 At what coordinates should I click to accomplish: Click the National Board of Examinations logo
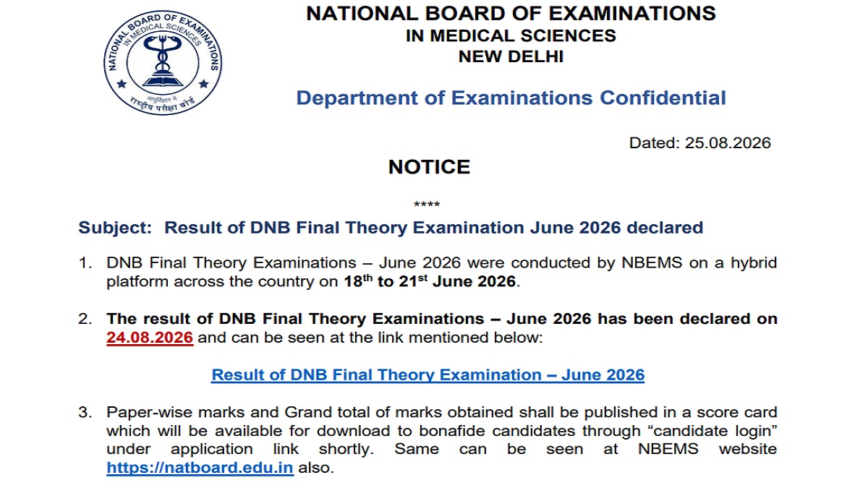tap(163, 63)
